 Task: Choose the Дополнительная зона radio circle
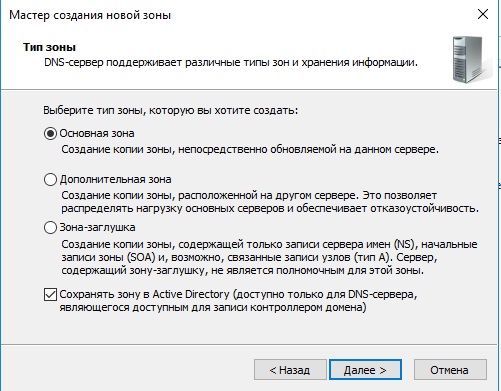[50, 180]
